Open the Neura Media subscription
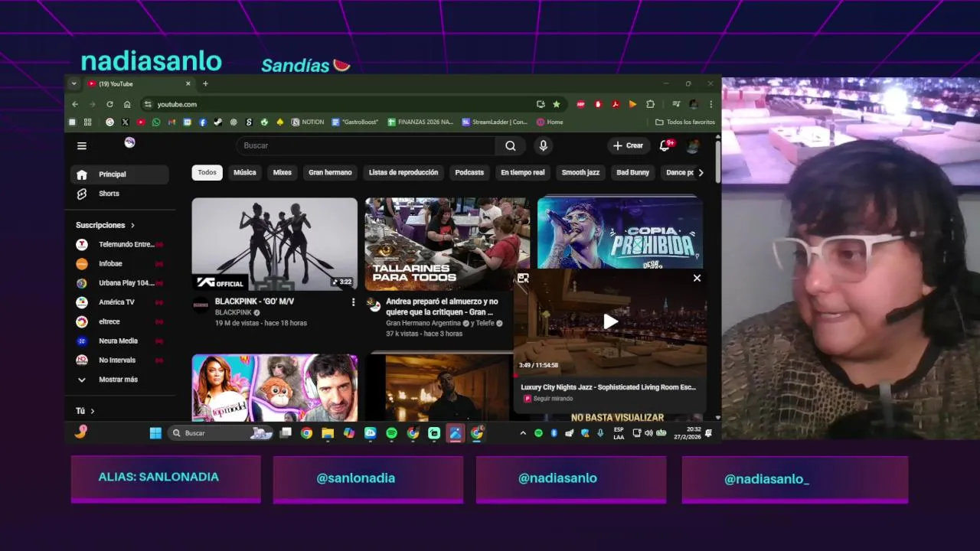This screenshot has height=551, width=980. [119, 341]
